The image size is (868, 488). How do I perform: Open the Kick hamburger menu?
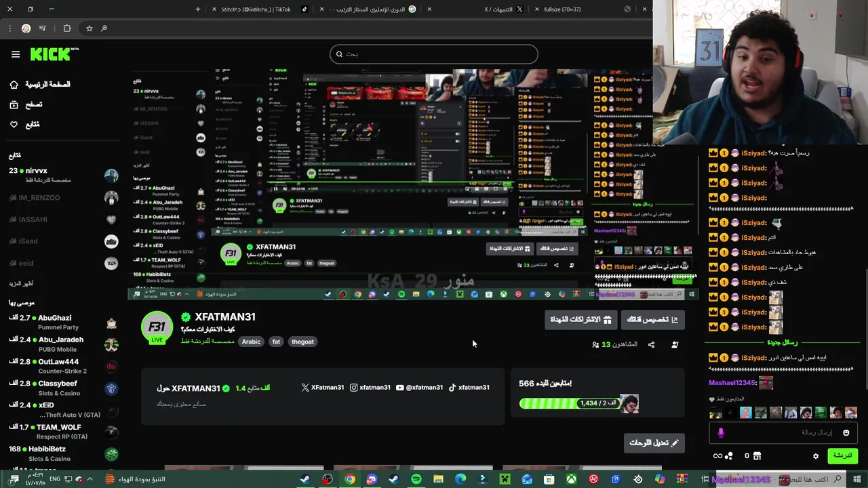coord(16,54)
